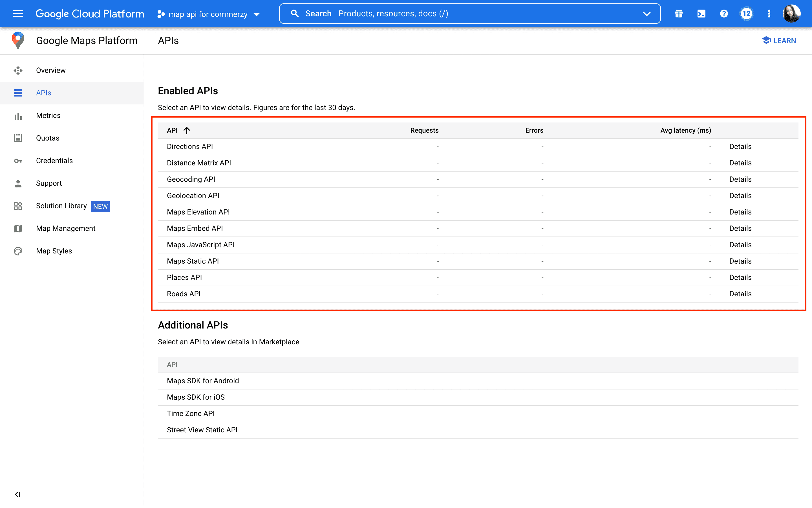812x508 pixels.
Task: Open the three-dot settings menu
Action: click(769, 14)
